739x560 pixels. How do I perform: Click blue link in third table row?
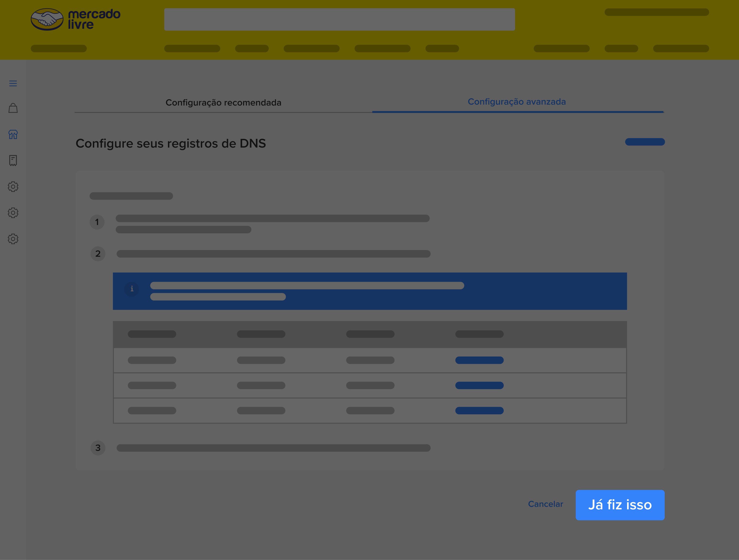pos(479,411)
